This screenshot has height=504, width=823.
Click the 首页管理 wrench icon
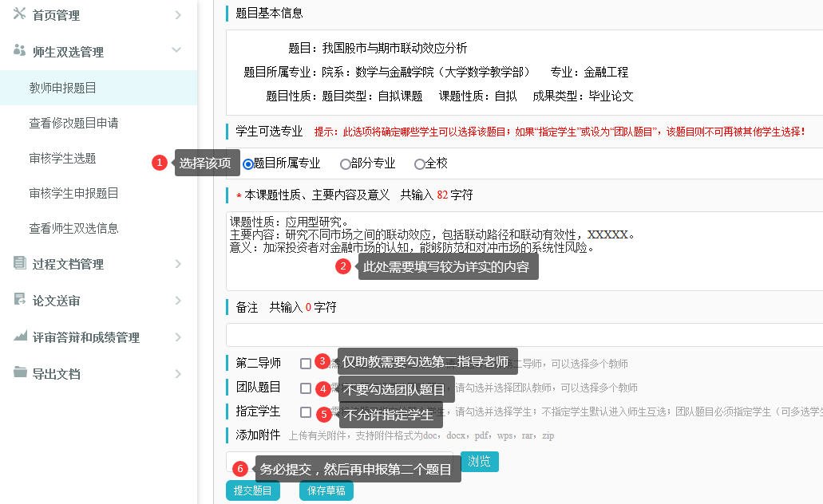(x=20, y=15)
